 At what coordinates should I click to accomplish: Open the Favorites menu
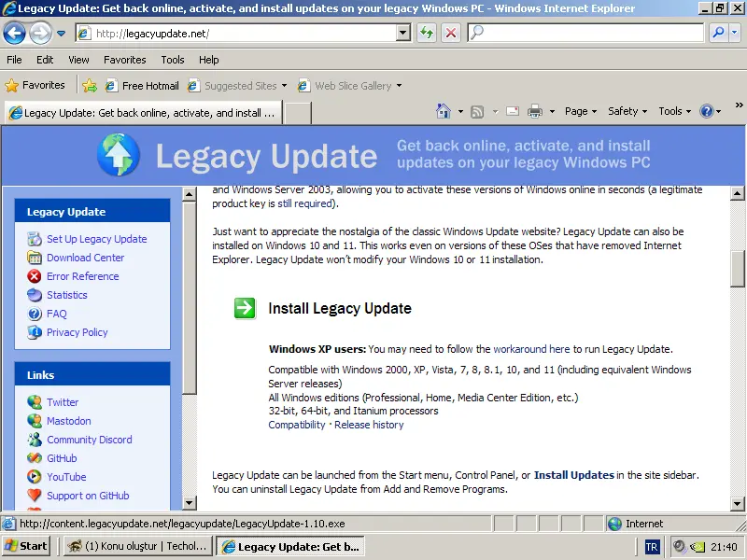(125, 60)
